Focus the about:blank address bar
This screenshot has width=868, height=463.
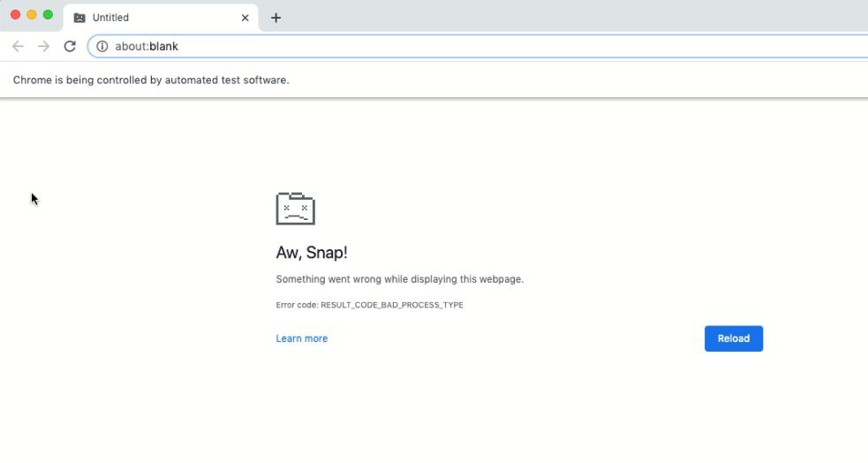478,47
